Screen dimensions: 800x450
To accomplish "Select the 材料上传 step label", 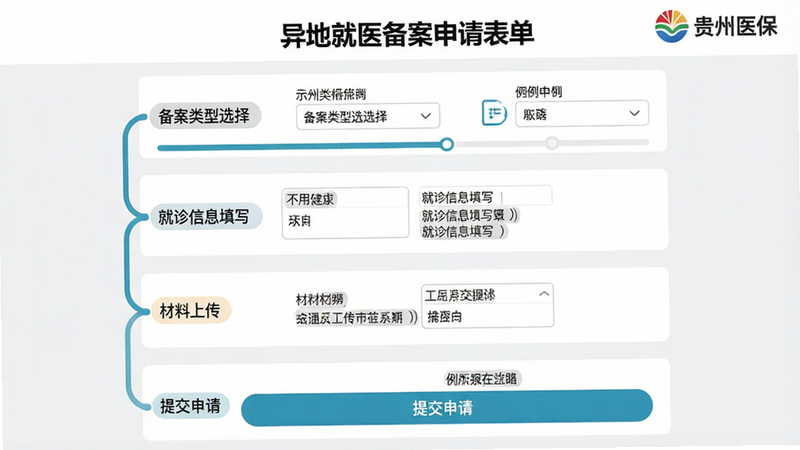I will coord(190,310).
